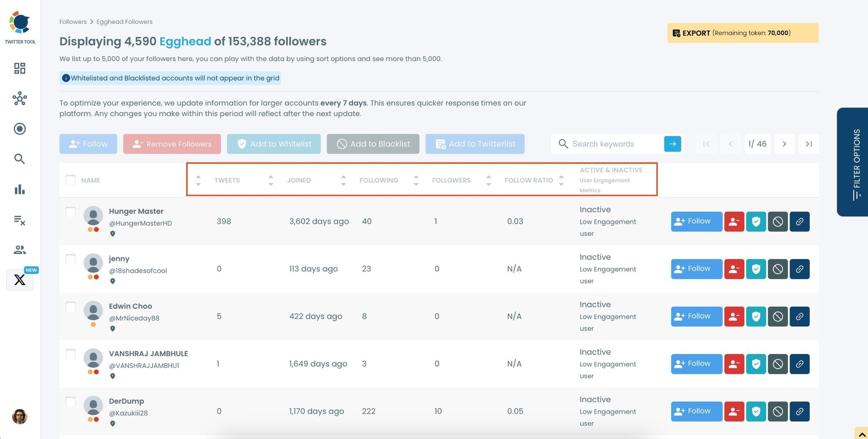The width and height of the screenshot is (868, 439).
Task: Sort Tweets column descending with down arrow
Action: 198,184
